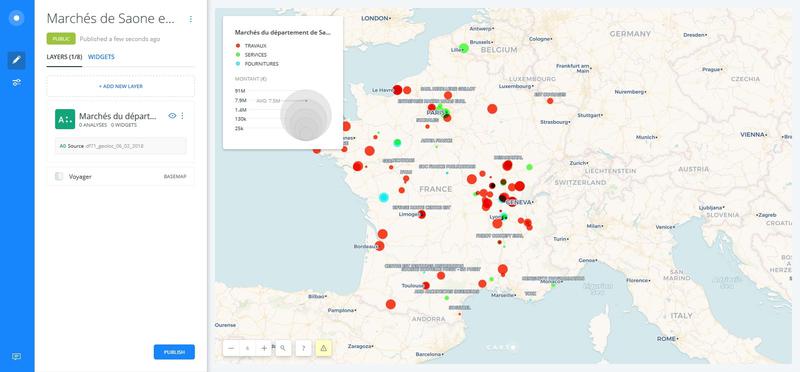Click the red marker near Bordeaux
This screenshot has height=372, width=800.
[x=380, y=245]
